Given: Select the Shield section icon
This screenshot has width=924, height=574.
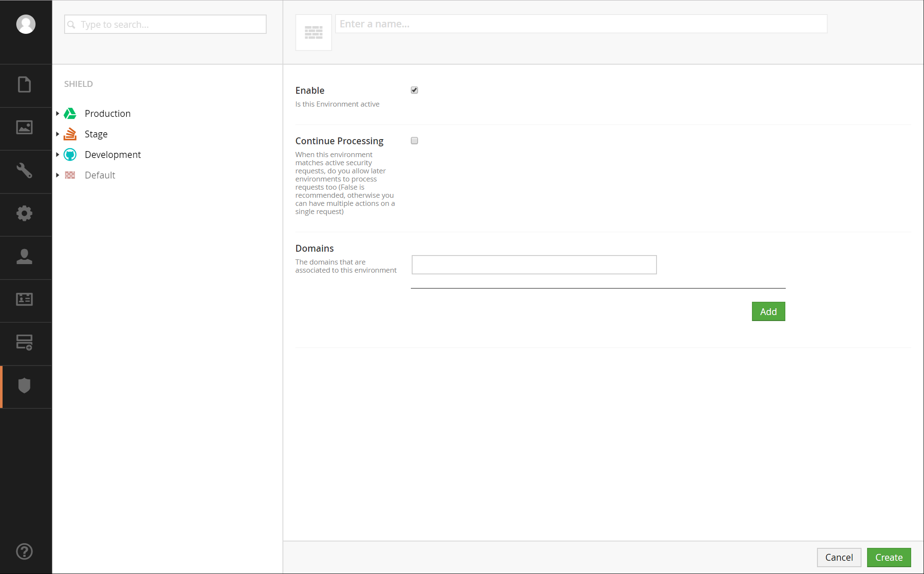Looking at the screenshot, I should (24, 385).
